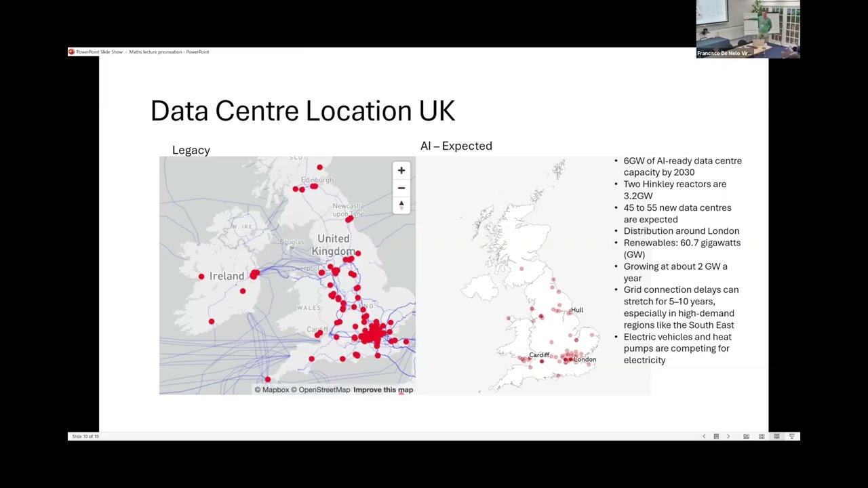Click the Slide 10 of 19 indicator
This screenshot has width=868, height=488.
(85, 436)
